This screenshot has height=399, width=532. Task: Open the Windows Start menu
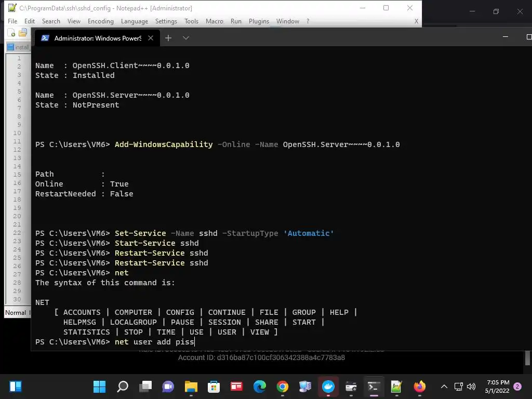point(99,387)
